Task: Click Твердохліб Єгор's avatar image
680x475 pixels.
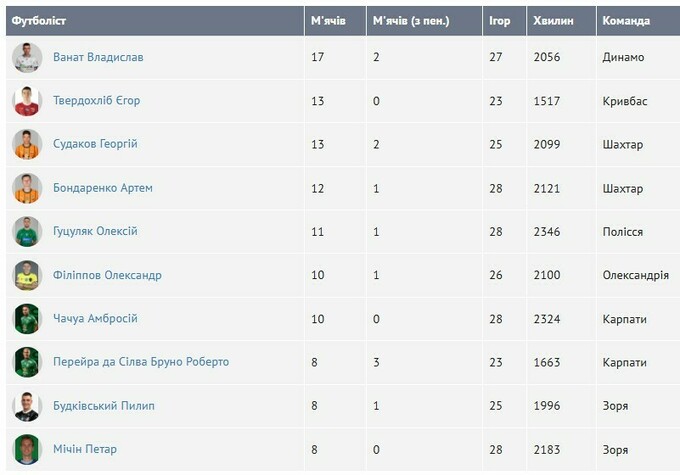Action: click(x=27, y=101)
